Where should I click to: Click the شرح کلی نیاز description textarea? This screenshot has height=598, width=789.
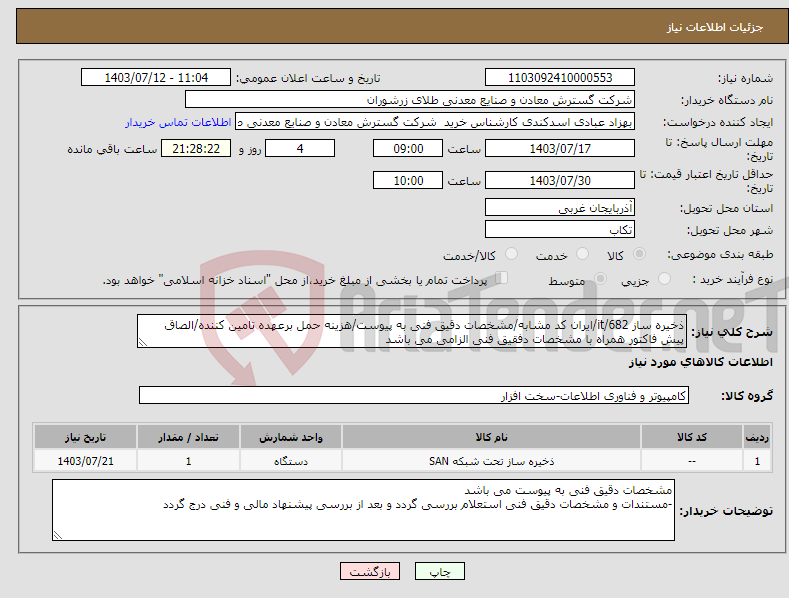pos(412,331)
